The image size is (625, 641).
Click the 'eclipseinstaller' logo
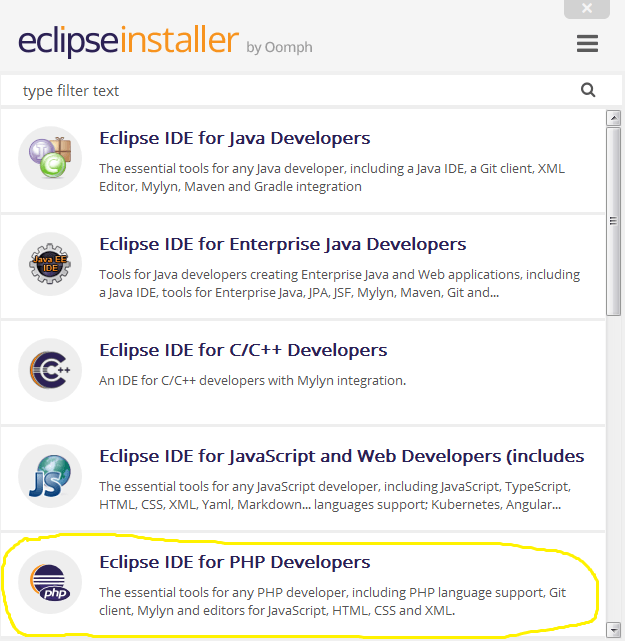128,40
